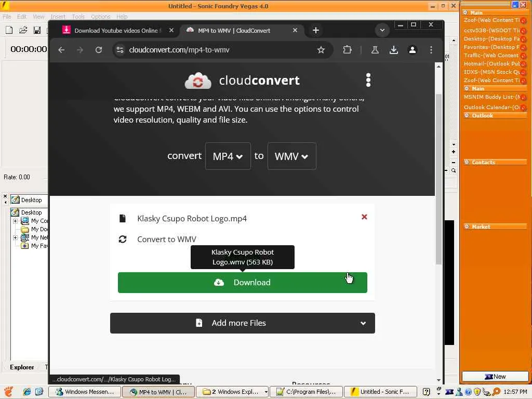Click the browser scroll-down arrow
Image resolution: width=532 pixels, height=399 pixels.
[438, 380]
